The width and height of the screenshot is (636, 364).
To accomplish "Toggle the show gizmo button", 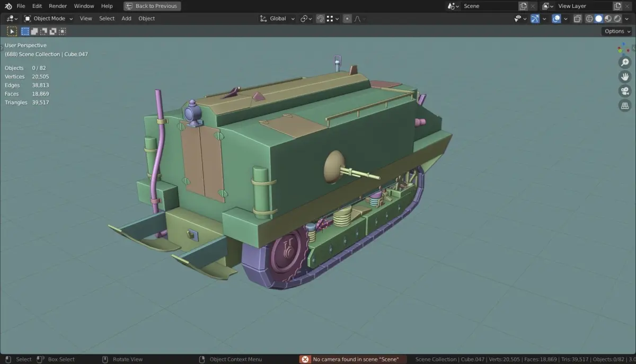I will [x=535, y=19].
